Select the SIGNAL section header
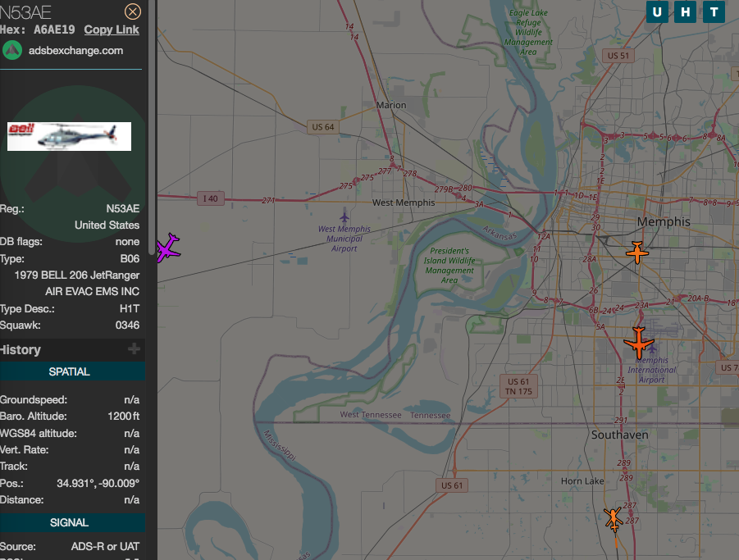 click(x=69, y=522)
